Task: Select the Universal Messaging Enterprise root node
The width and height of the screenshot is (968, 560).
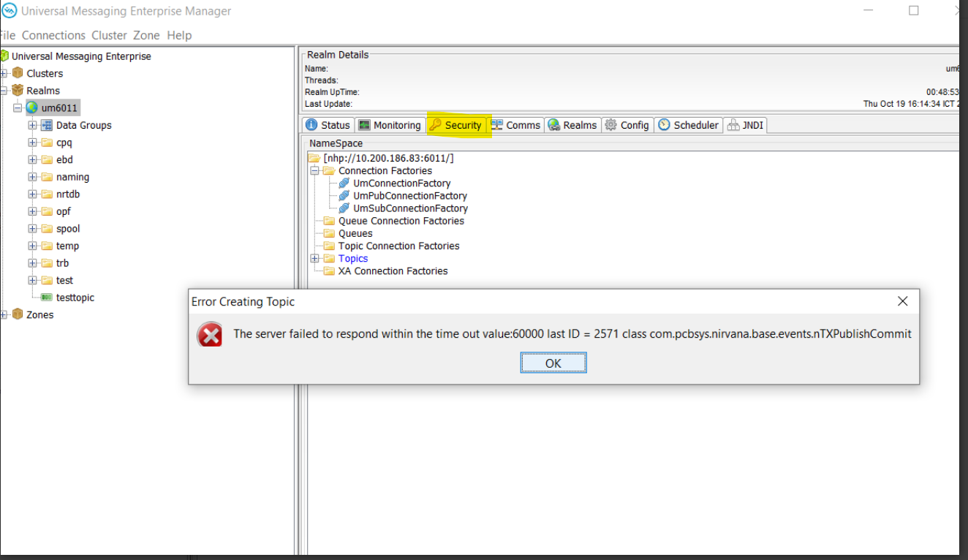Action: pyautogui.click(x=81, y=56)
